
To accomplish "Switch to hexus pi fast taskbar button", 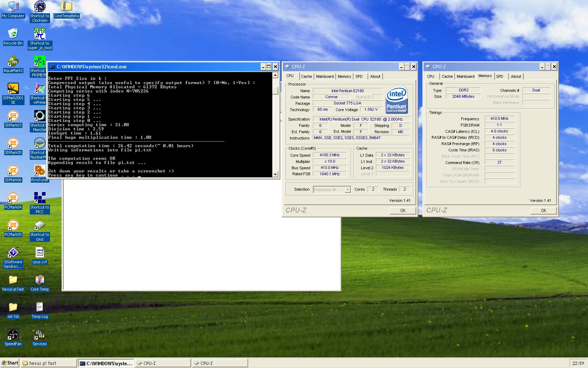I will [49, 363].
